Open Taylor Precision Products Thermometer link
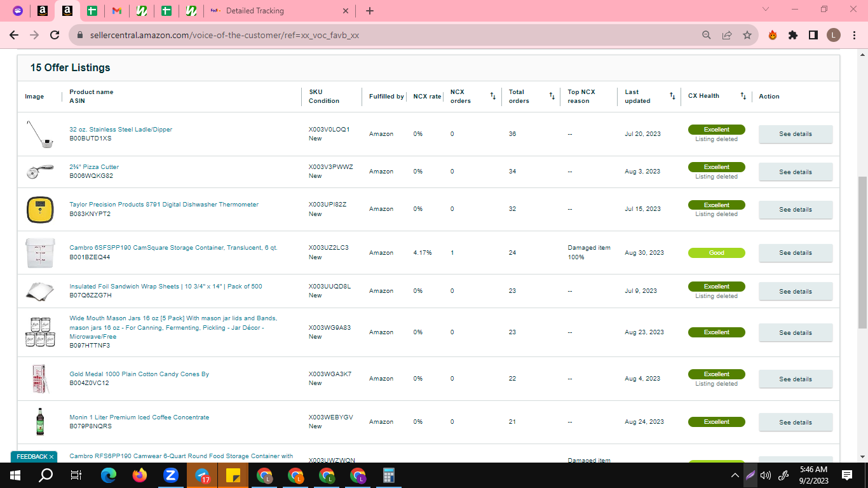868x488 pixels. (x=164, y=205)
